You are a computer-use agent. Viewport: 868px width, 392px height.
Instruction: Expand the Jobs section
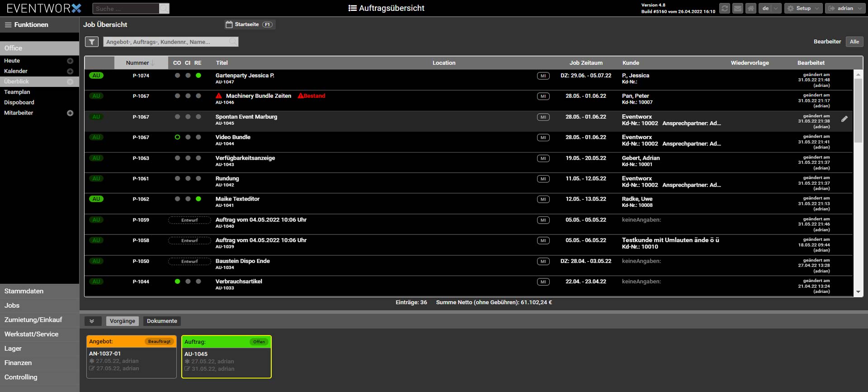(39, 306)
